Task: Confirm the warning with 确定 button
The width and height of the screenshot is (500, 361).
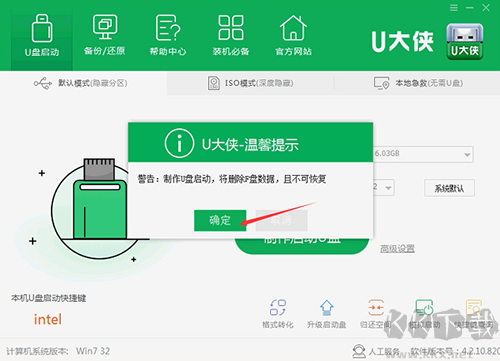Action: [x=220, y=220]
